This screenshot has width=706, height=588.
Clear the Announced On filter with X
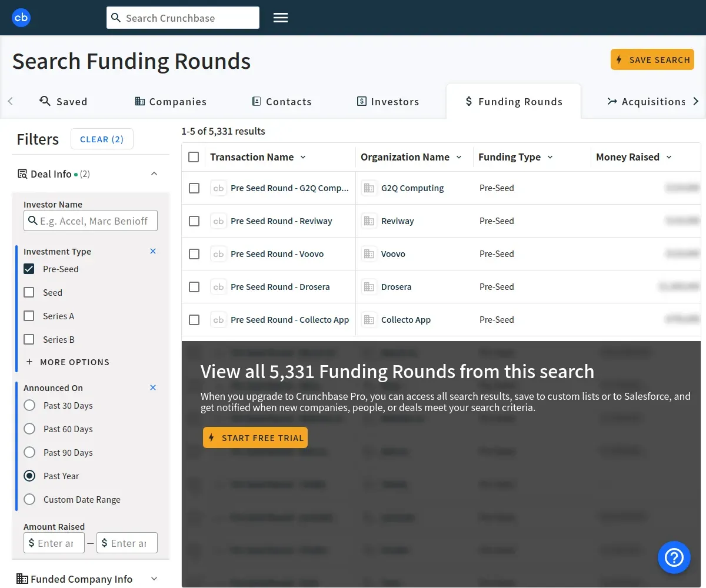153,387
